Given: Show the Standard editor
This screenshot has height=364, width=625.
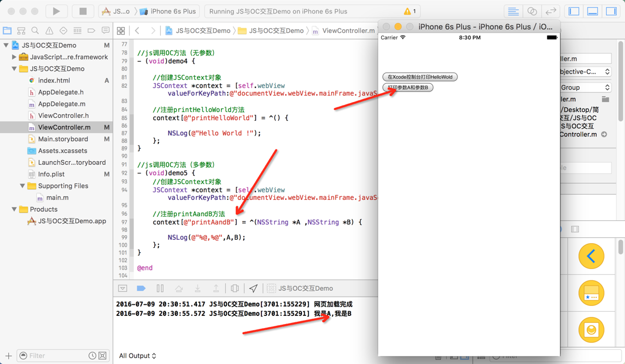Looking at the screenshot, I should 513,11.
